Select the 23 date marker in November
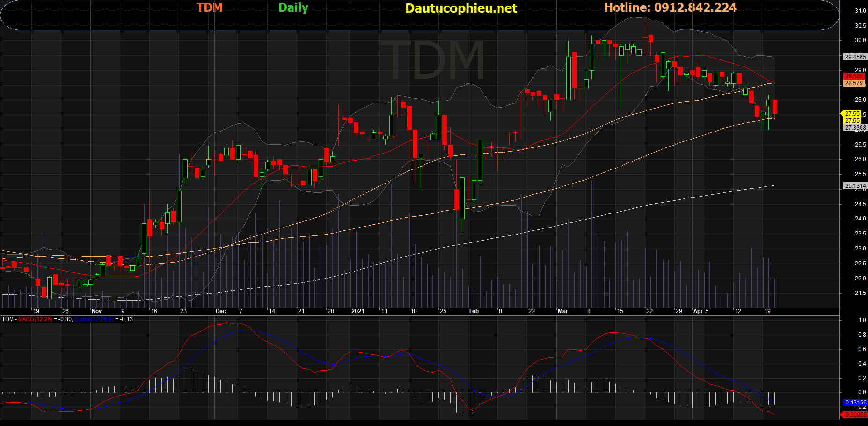Screen dimensions: 868x426 click(x=183, y=311)
